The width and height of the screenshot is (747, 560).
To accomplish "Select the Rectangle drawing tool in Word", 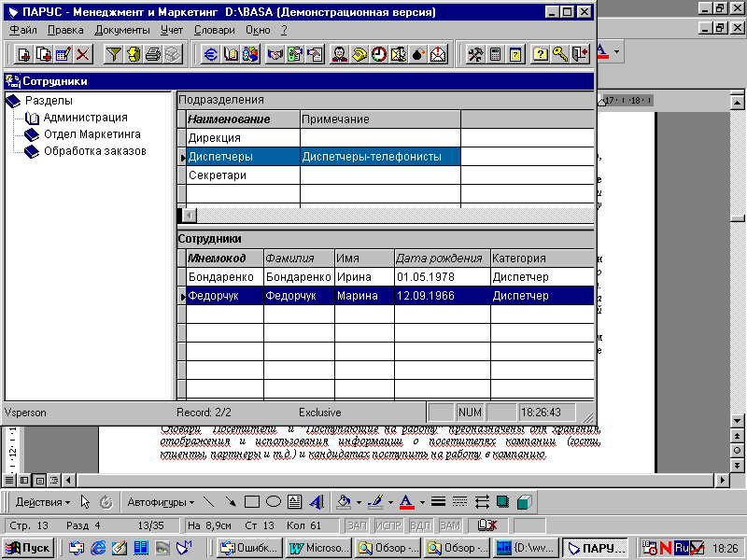I will click(252, 502).
